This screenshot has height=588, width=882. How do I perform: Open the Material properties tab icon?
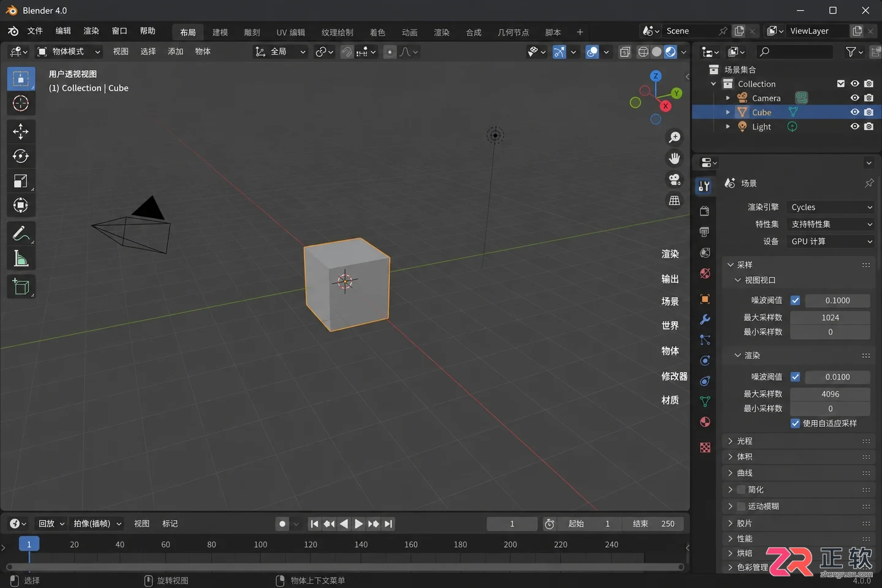click(705, 422)
